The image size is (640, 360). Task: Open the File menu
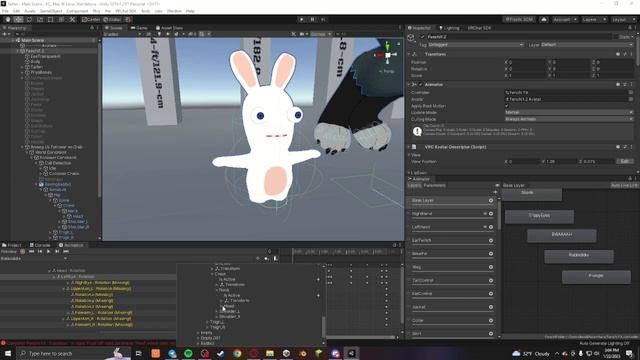click(5, 11)
